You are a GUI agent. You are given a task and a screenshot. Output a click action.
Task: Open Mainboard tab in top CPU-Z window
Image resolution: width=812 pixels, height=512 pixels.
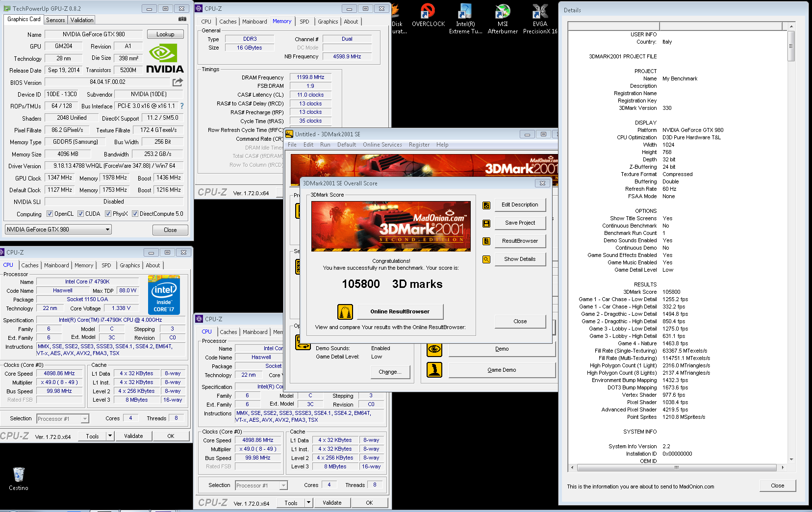(254, 22)
